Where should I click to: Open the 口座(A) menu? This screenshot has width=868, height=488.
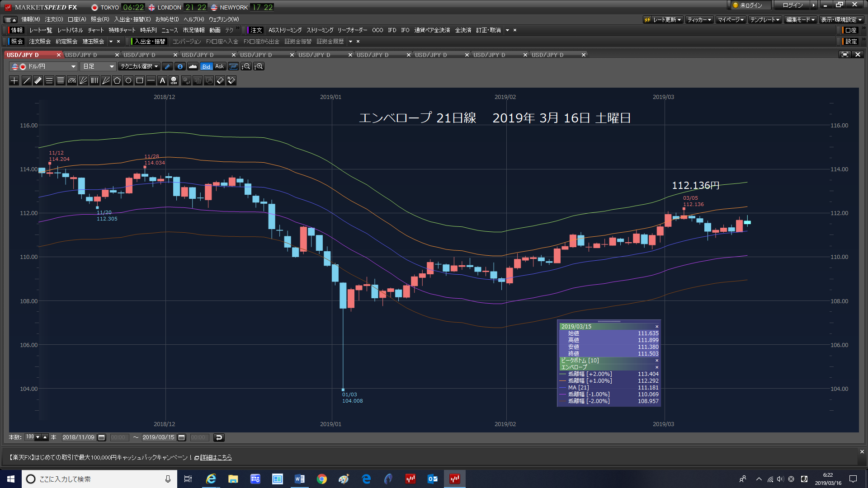(77, 19)
